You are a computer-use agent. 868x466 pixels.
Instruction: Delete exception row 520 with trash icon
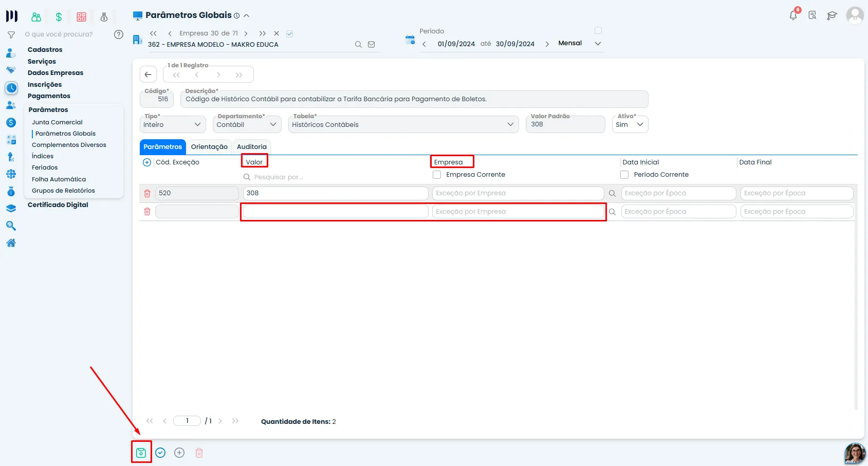147,193
